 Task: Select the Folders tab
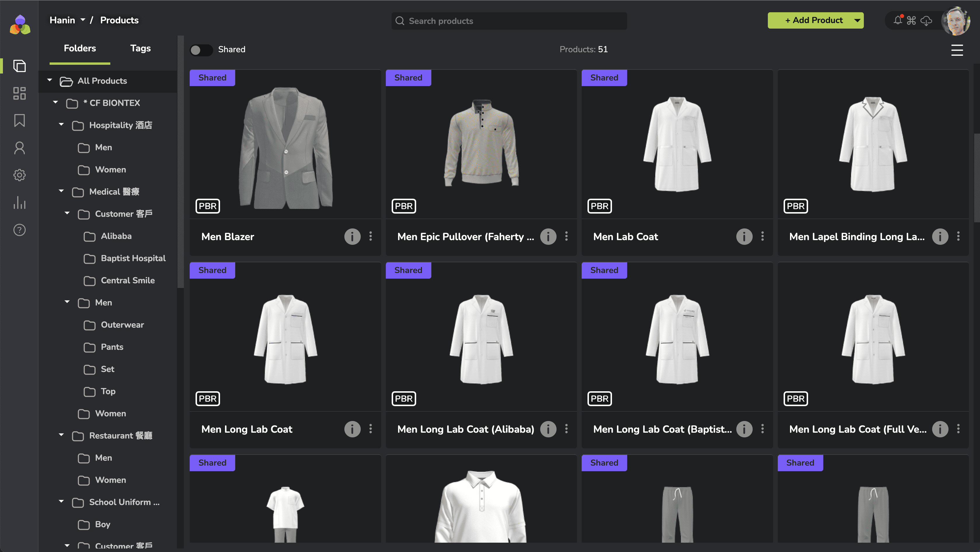click(x=80, y=48)
